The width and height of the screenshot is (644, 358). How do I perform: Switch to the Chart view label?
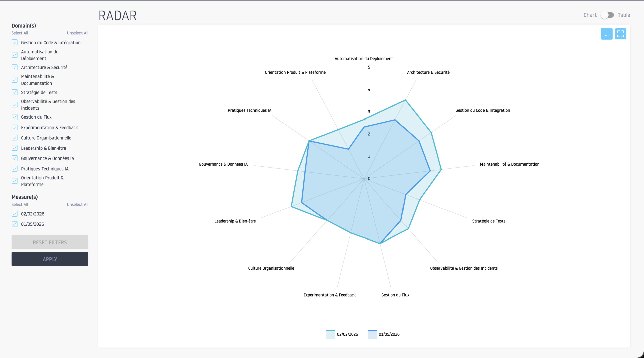(x=590, y=15)
